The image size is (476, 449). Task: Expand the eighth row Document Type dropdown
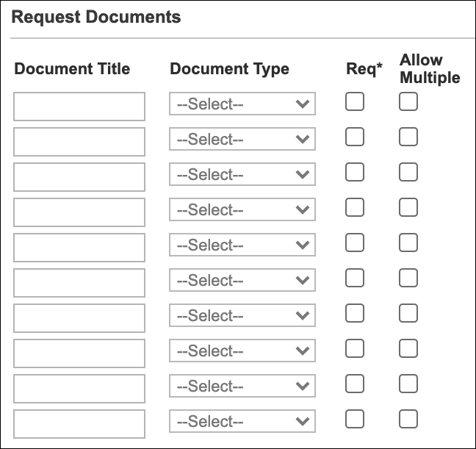coord(242,351)
